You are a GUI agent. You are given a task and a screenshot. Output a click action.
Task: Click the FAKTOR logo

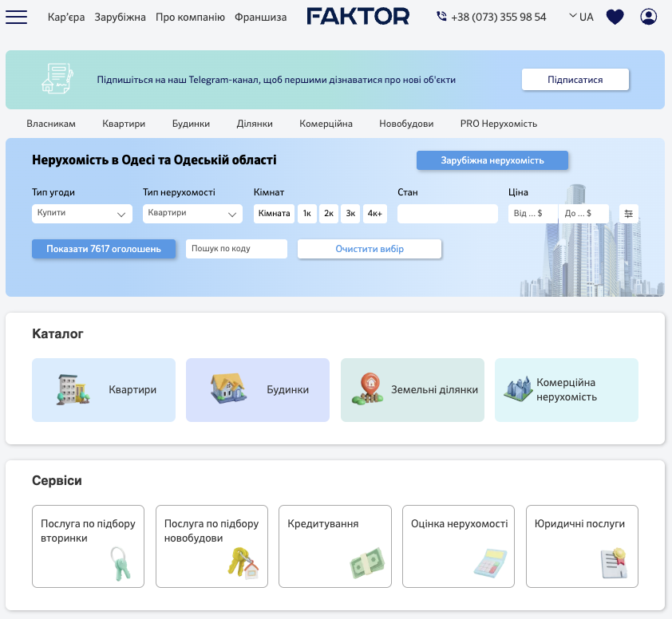pos(358,17)
